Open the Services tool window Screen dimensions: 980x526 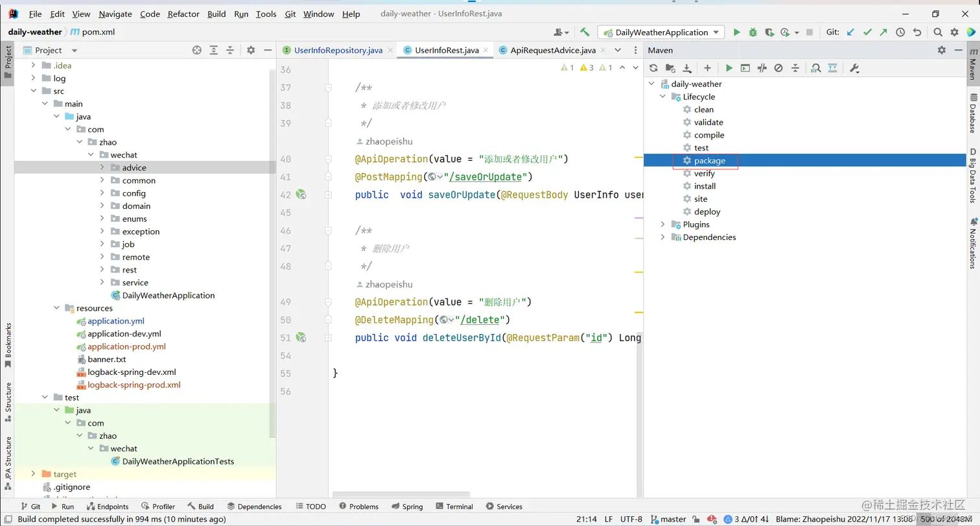pos(504,507)
